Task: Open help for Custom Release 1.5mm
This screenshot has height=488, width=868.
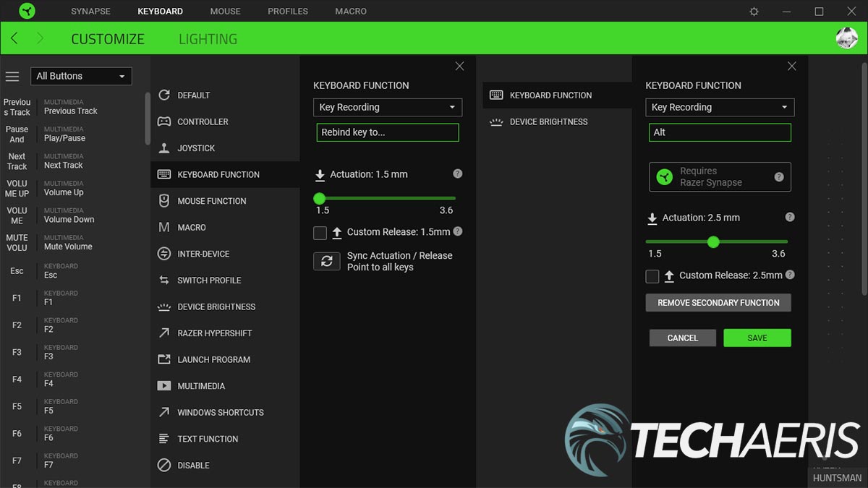Action: click(x=457, y=231)
